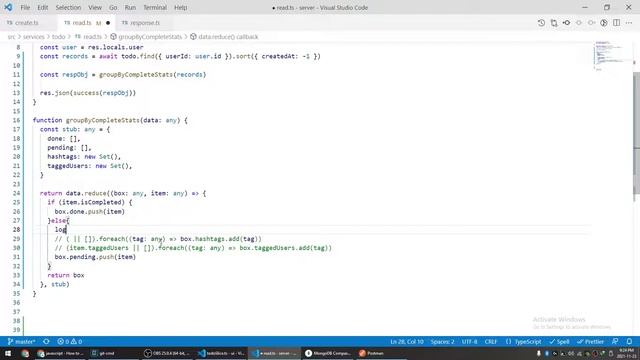Open the Windows Start button
Image resolution: width=640 pixels, height=360 pixels.
[x=8, y=353]
